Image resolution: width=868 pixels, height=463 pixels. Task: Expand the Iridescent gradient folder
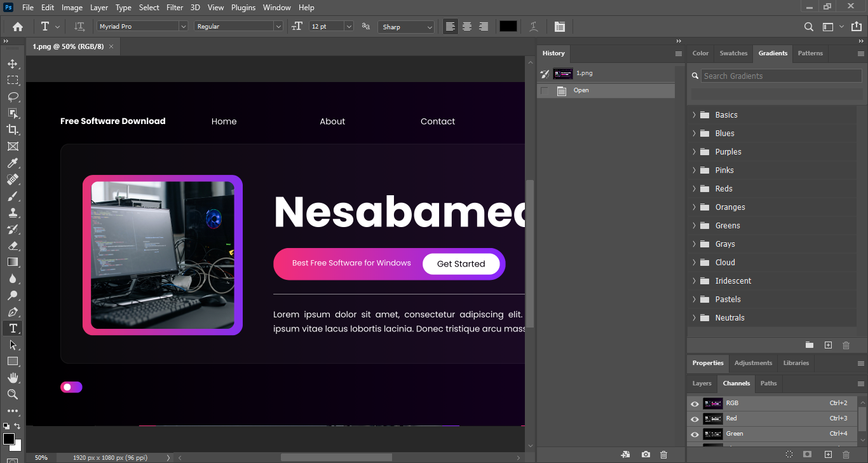tap(694, 281)
